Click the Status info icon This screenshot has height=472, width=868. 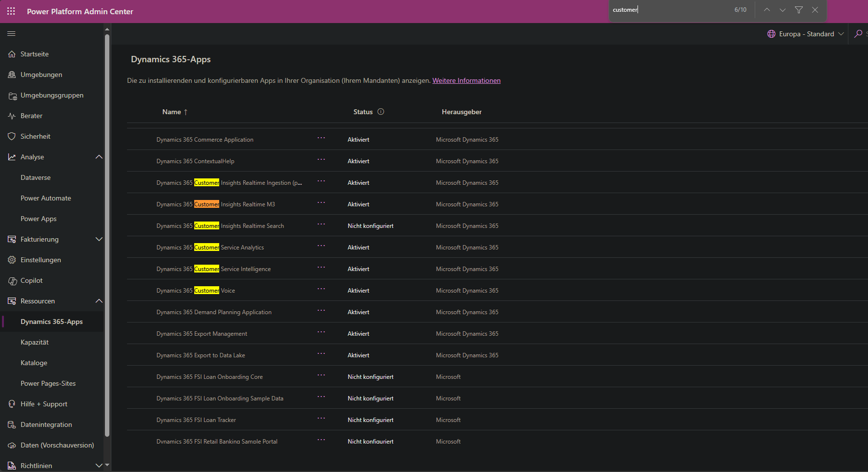pos(381,112)
